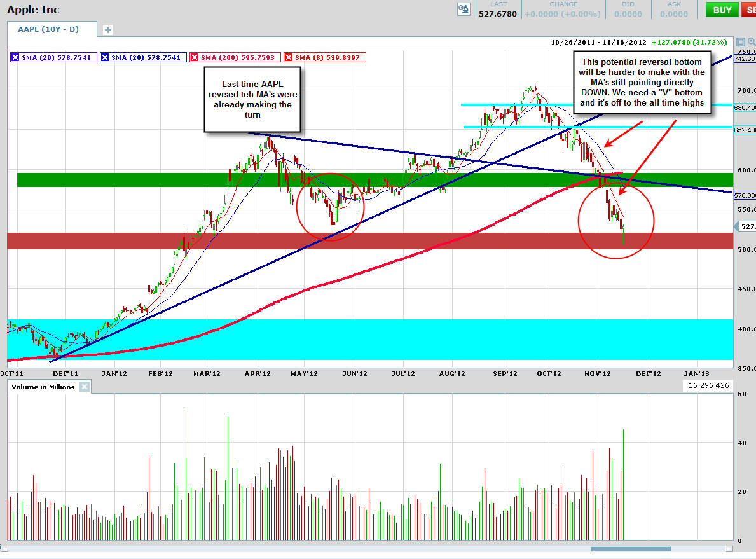Grab the horizontal chart scrollbar thumb
This screenshot has width=756, height=559.
[x=631, y=549]
